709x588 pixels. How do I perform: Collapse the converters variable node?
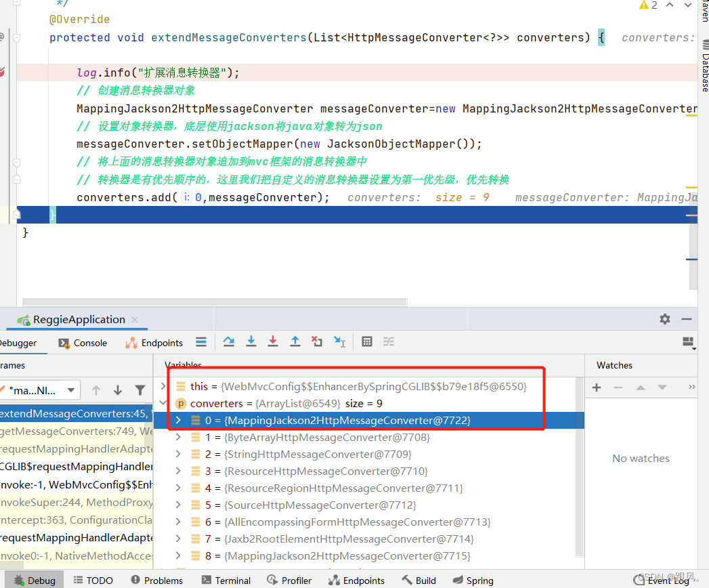point(163,402)
